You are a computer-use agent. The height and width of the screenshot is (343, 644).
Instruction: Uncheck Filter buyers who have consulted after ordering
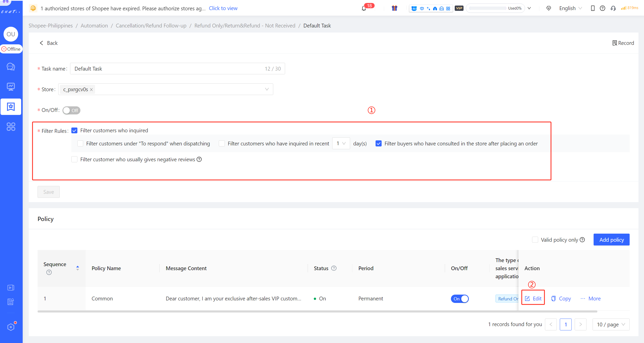(378, 143)
